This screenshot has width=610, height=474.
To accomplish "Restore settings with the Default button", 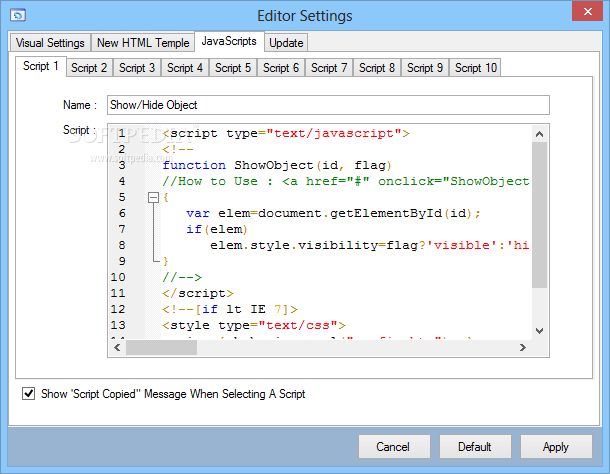I will pos(475,447).
